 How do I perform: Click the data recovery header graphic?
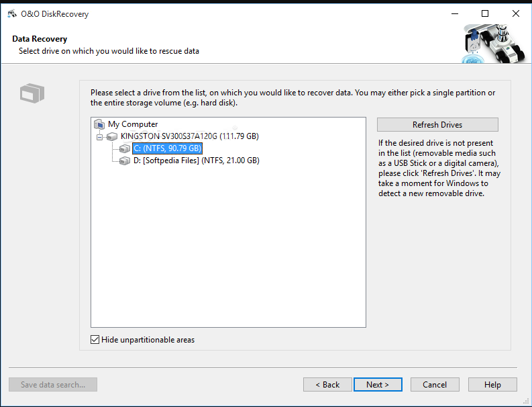pyautogui.click(x=492, y=44)
